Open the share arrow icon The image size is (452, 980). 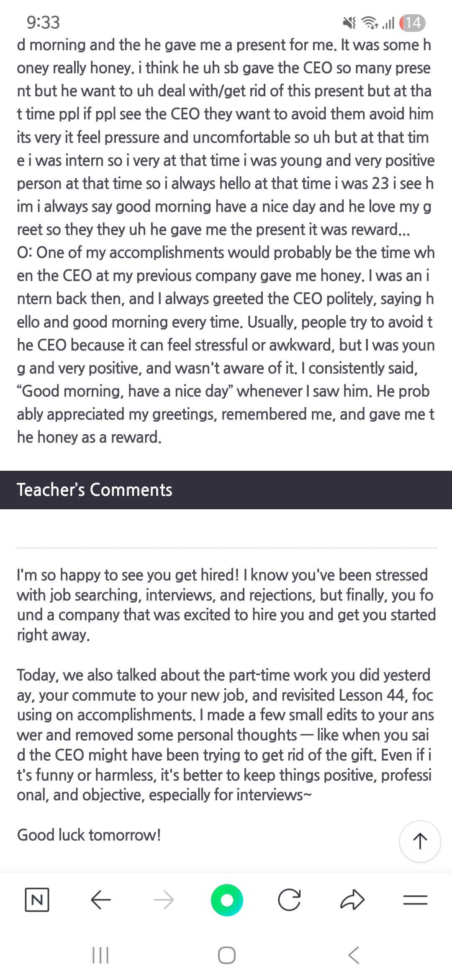coord(352,900)
